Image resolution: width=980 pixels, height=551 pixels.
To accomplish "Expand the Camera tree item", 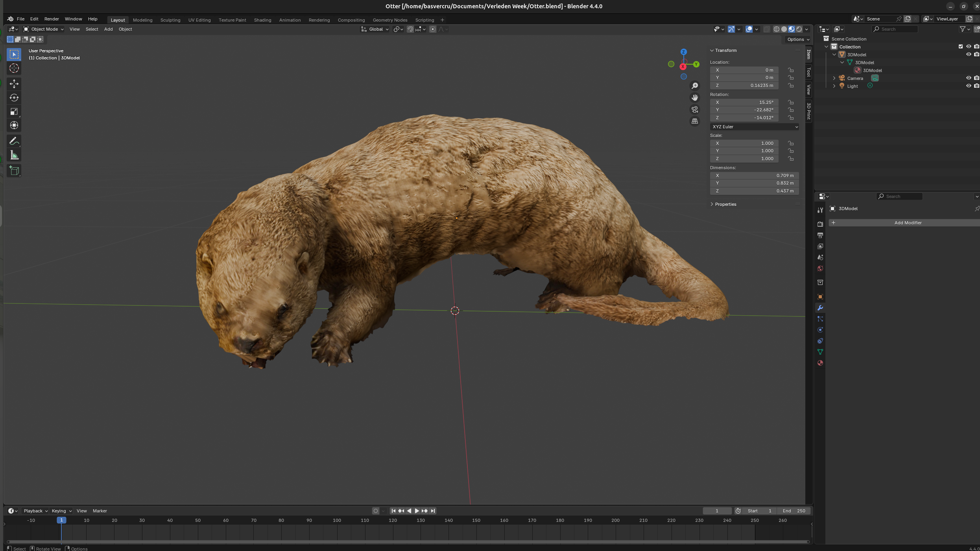I will 834,78.
